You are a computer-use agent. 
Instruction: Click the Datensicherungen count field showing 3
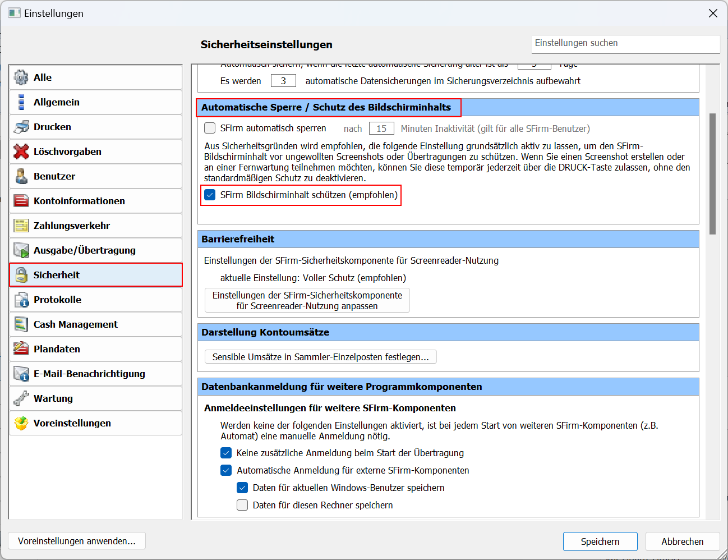[x=283, y=81]
